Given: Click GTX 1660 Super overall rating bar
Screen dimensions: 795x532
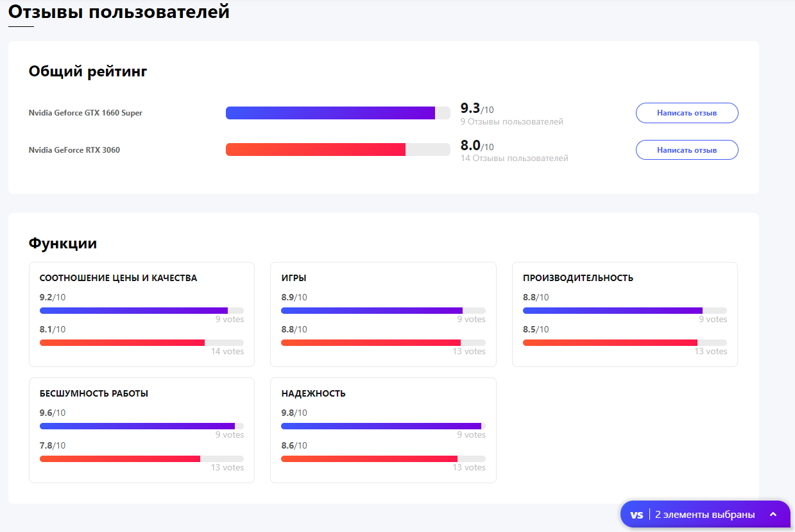Looking at the screenshot, I should click(338, 113).
